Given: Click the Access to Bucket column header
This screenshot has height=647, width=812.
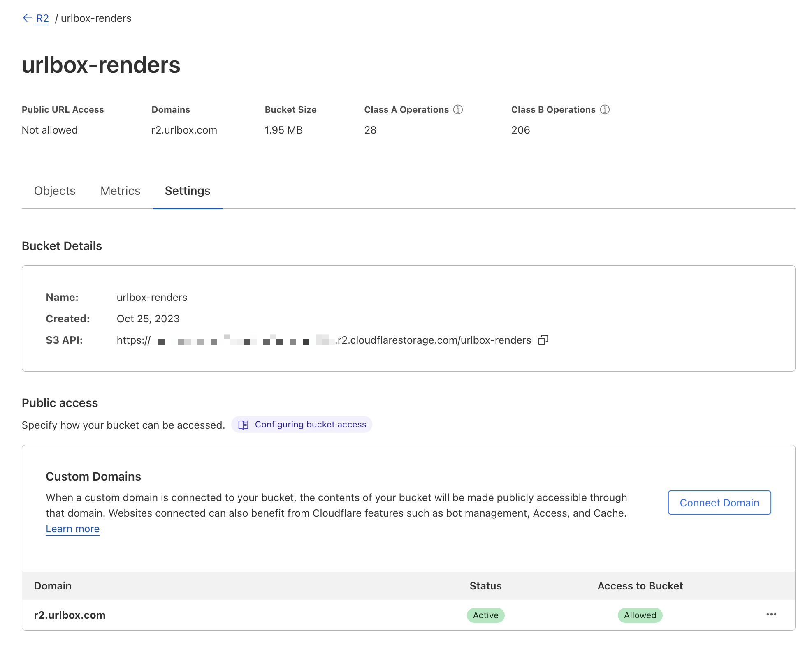Looking at the screenshot, I should tap(640, 586).
